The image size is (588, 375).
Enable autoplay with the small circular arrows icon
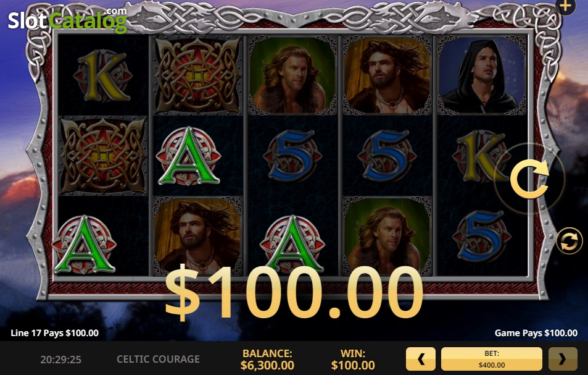(x=569, y=241)
